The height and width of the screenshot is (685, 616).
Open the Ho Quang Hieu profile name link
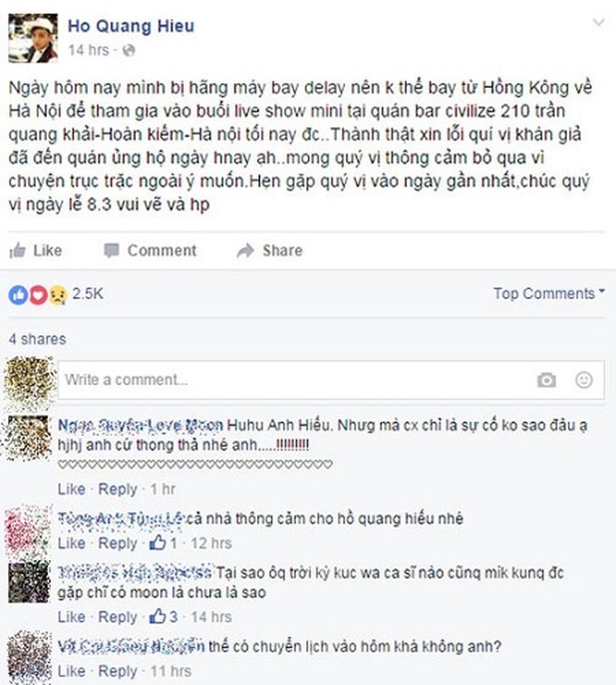pos(131,26)
